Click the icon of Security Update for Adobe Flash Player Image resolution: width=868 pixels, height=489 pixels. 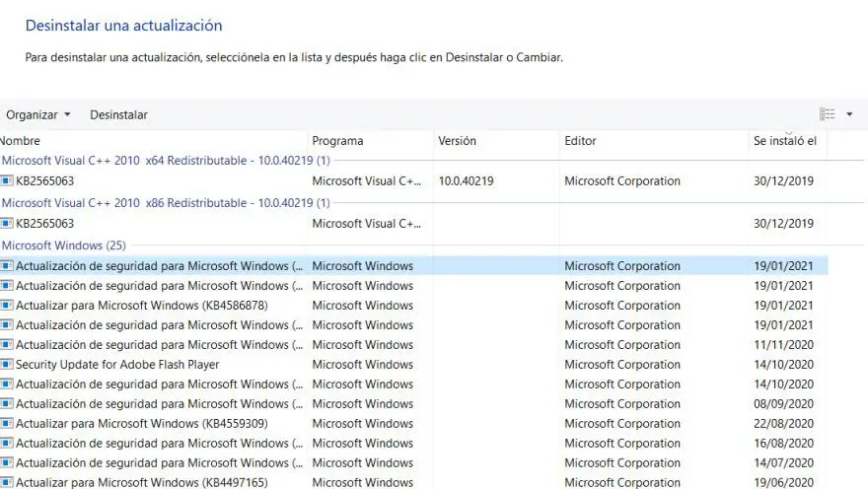pos(7,365)
